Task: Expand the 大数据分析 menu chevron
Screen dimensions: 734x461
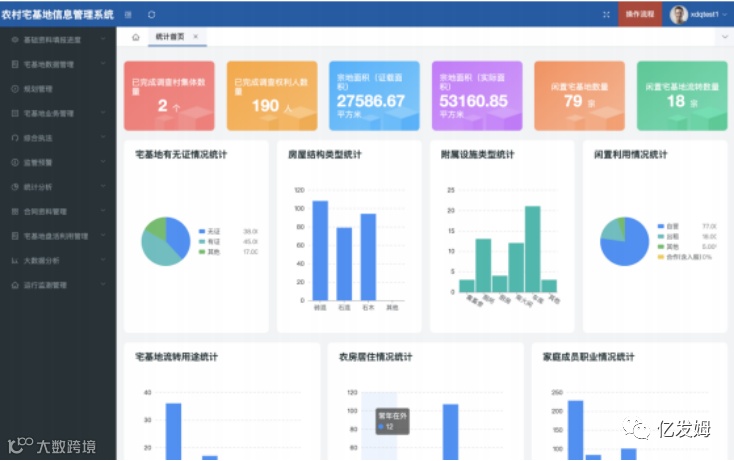Action: 103,260
